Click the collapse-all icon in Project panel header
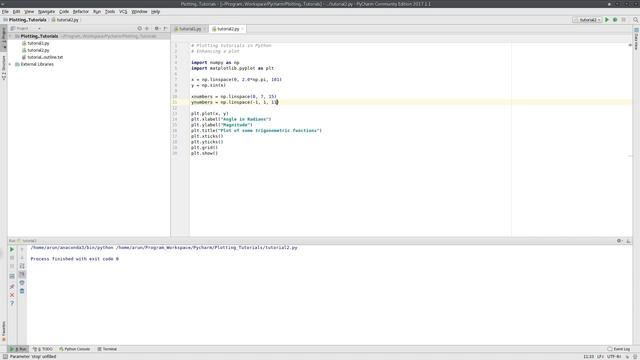The image size is (640, 360). pyautogui.click(x=147, y=29)
